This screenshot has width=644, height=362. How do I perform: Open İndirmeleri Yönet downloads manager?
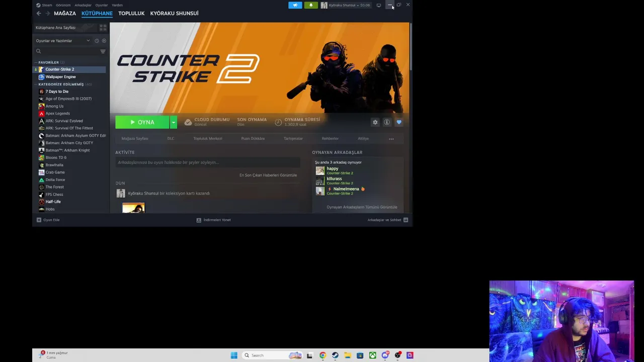[213, 220]
